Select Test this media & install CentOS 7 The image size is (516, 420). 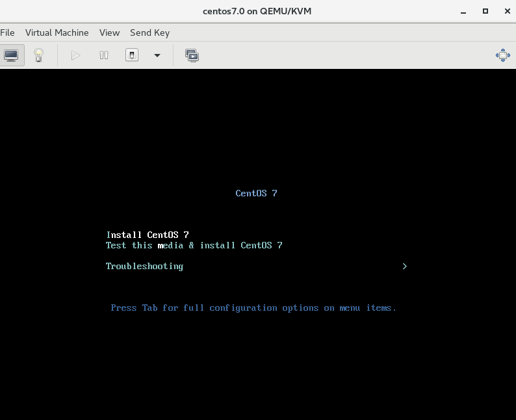tap(194, 245)
